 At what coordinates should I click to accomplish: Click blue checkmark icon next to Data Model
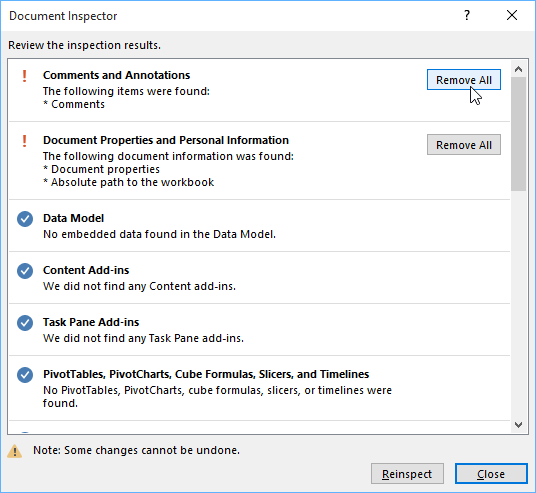pyautogui.click(x=25, y=219)
